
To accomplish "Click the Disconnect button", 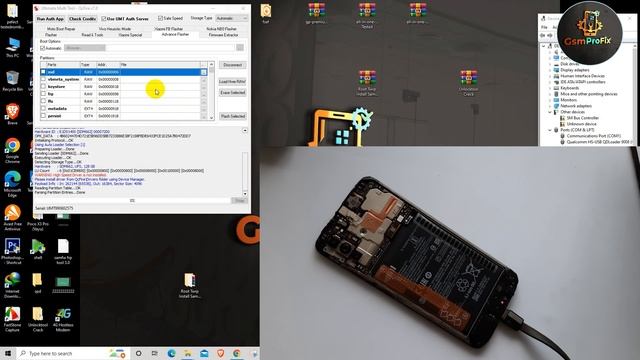I will 233,65.
